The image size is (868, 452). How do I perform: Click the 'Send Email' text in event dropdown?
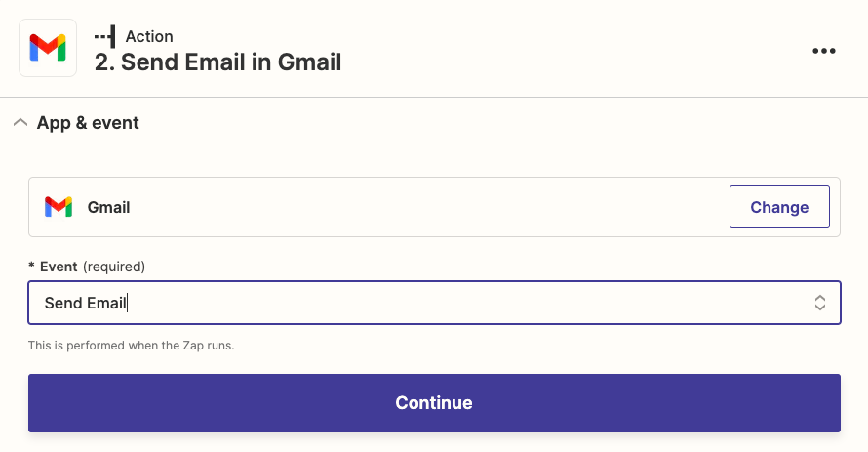click(x=85, y=303)
